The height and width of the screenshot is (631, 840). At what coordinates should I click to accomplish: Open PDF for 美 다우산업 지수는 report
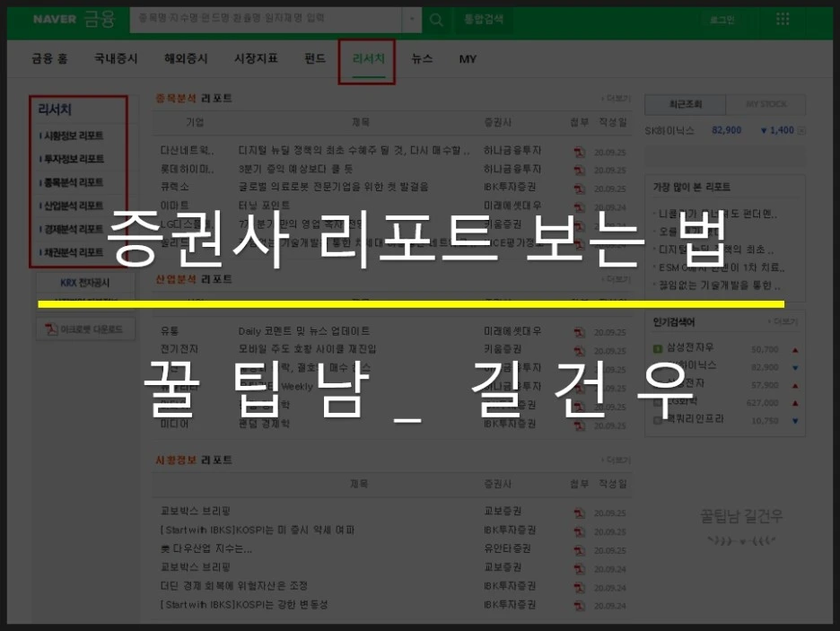coord(579,550)
